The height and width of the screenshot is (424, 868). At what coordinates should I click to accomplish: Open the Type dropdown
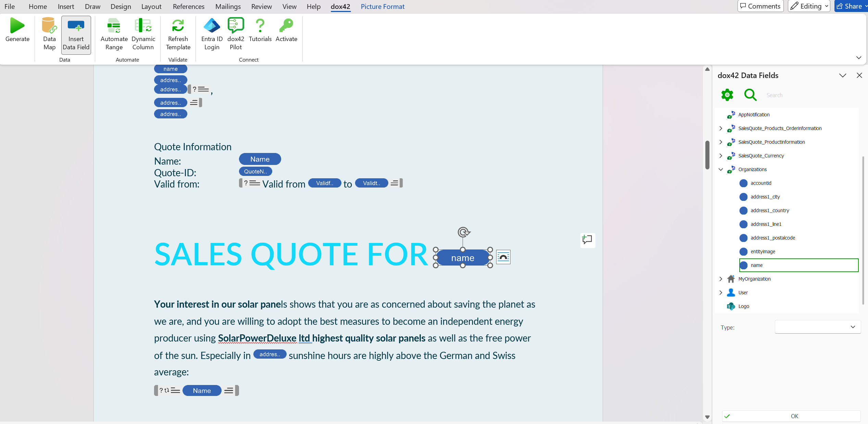click(x=818, y=327)
